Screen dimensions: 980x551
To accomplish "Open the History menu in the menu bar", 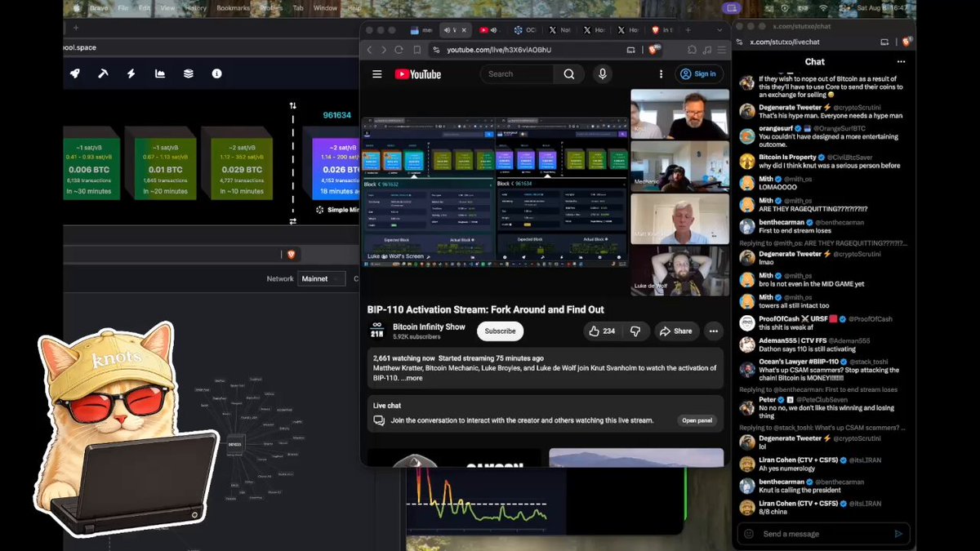I will 195,8.
